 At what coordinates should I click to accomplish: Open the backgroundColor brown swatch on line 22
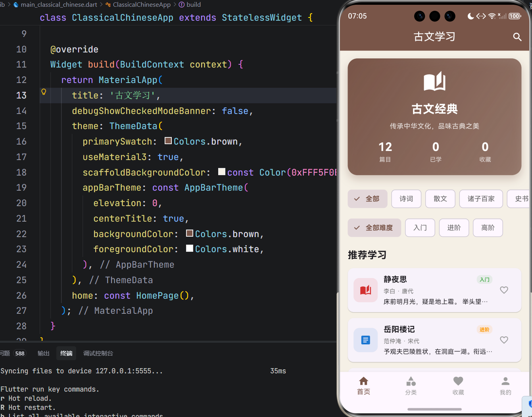click(190, 233)
